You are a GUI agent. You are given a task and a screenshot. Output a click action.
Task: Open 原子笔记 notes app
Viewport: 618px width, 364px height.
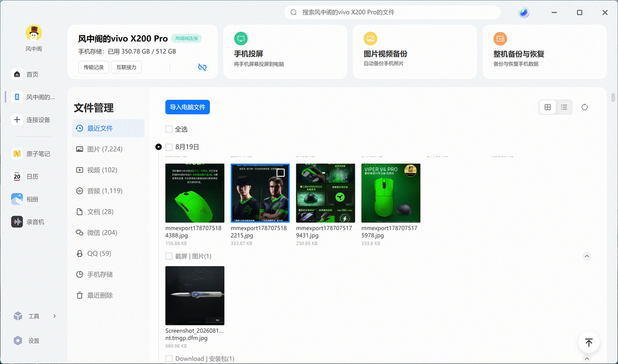31,154
